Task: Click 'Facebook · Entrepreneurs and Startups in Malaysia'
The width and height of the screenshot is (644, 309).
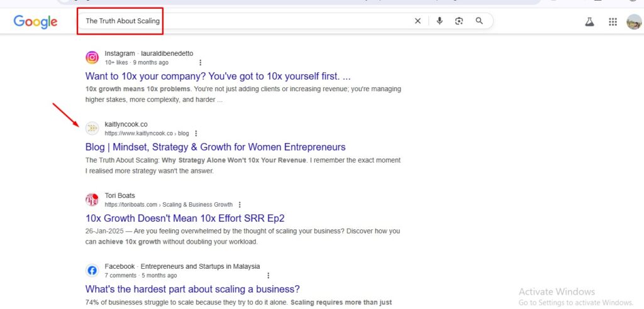Action: point(182,266)
